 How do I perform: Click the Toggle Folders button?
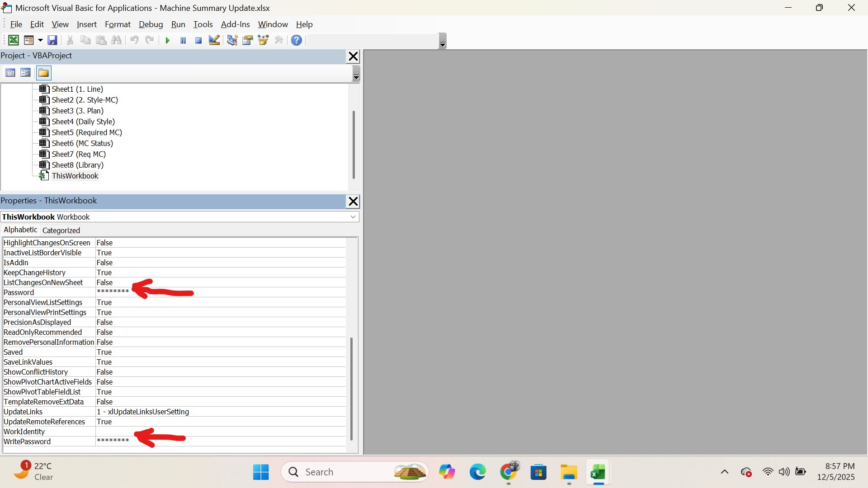[44, 73]
